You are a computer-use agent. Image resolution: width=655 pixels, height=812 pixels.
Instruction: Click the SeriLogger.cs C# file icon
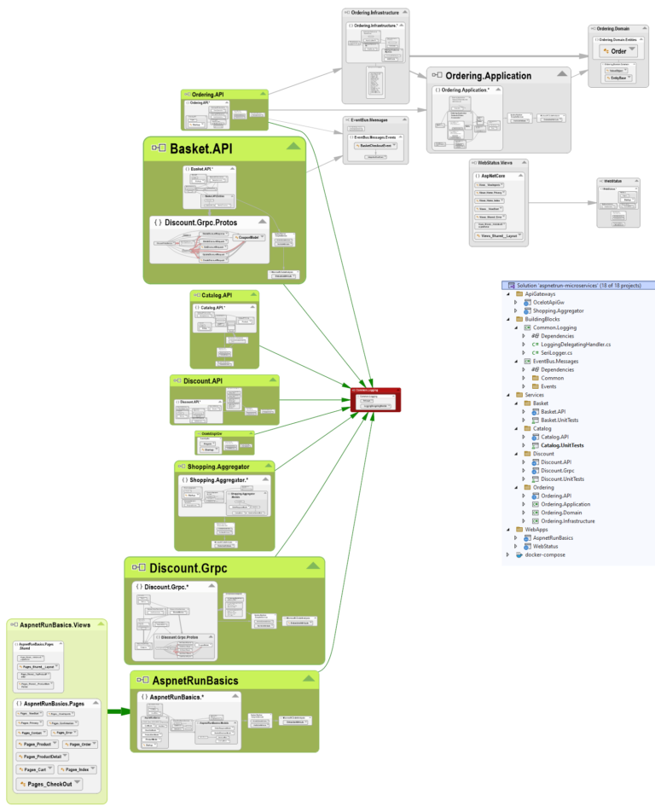point(536,352)
